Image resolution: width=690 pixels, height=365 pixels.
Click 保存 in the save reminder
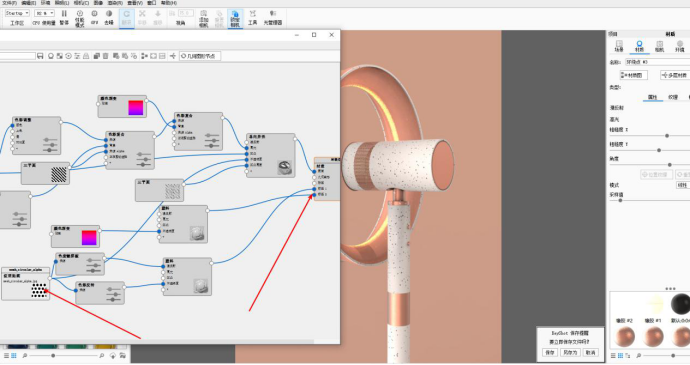point(550,352)
